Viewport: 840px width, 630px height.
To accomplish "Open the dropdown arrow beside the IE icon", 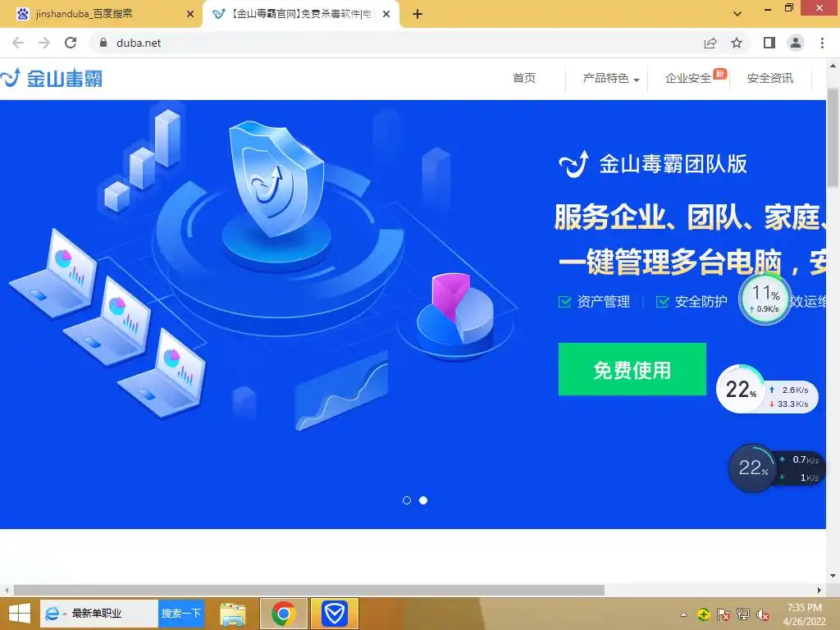I will [64, 614].
